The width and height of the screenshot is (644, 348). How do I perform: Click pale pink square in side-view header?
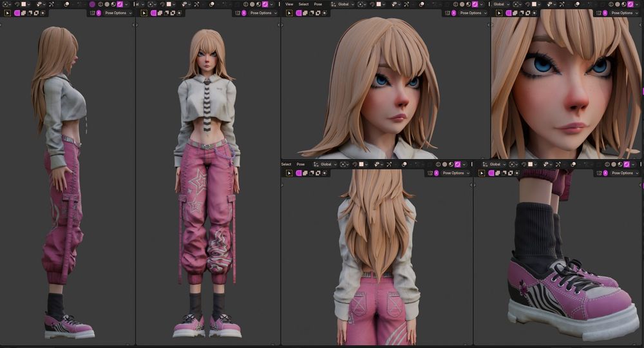(x=23, y=4)
